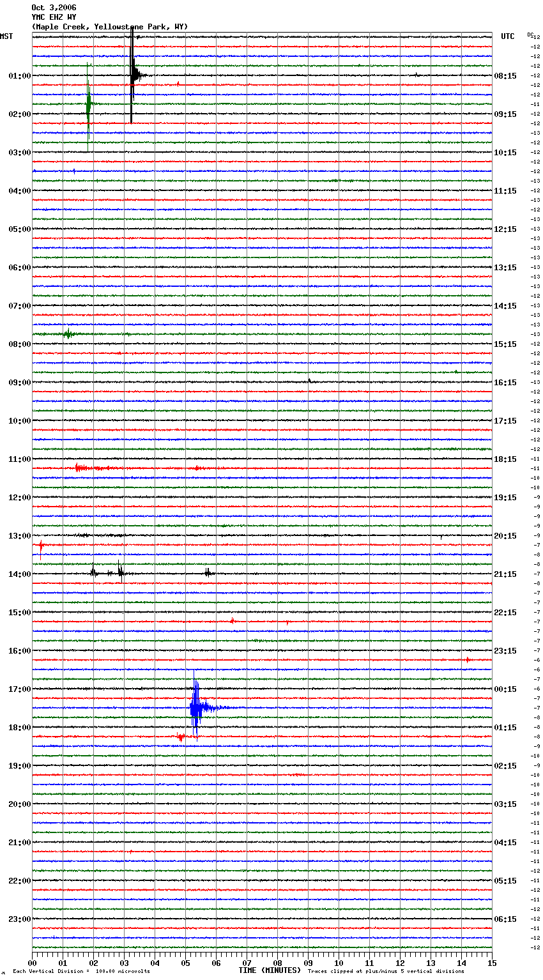The image size is (543, 980).
Task: Click the 16:15 UTC time label
Action: tap(505, 383)
